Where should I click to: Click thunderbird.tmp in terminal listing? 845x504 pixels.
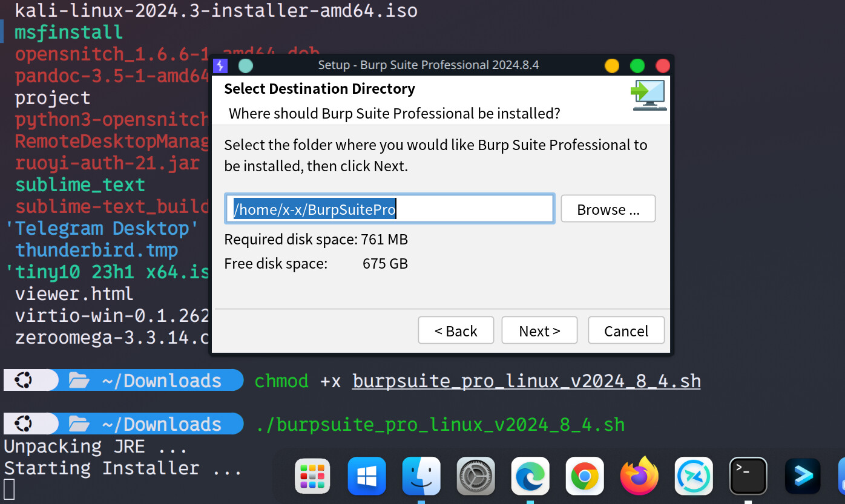(x=96, y=250)
